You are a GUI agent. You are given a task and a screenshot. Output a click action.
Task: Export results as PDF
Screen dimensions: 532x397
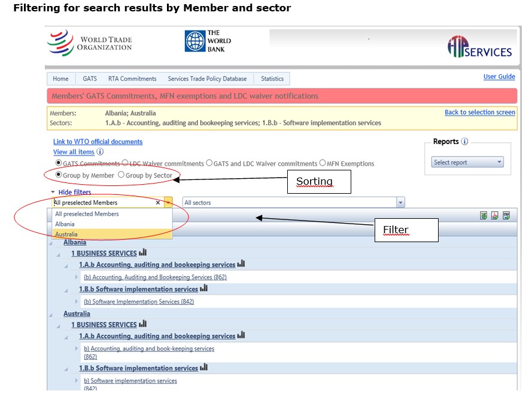coord(495,215)
